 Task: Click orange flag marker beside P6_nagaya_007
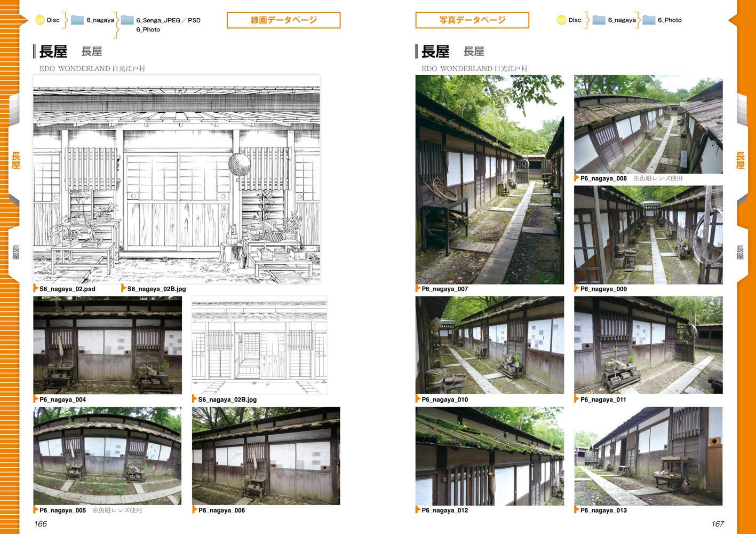(418, 288)
